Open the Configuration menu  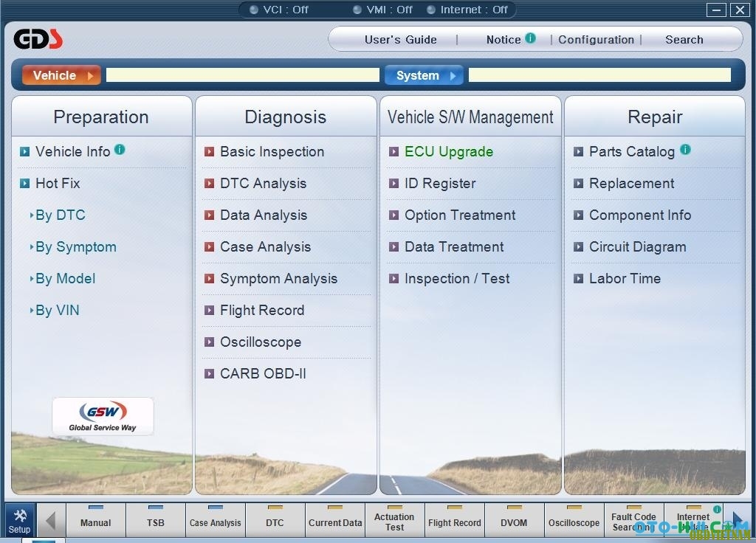coord(596,40)
